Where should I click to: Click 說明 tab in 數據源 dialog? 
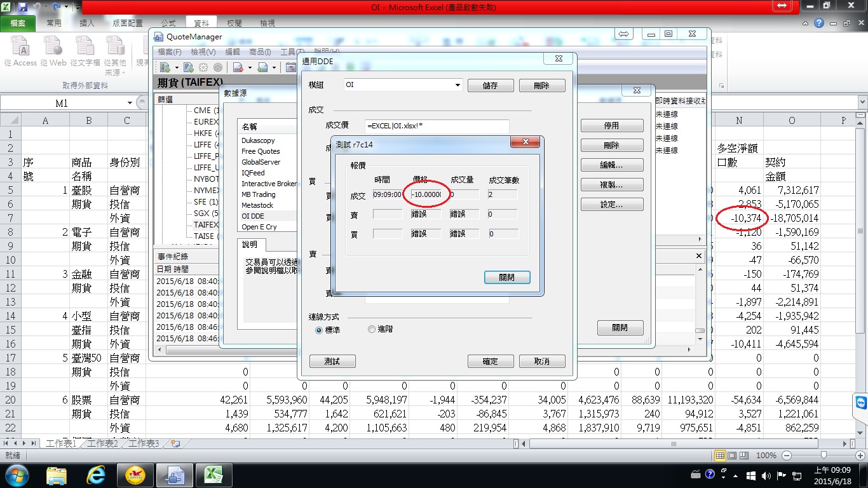[250, 245]
